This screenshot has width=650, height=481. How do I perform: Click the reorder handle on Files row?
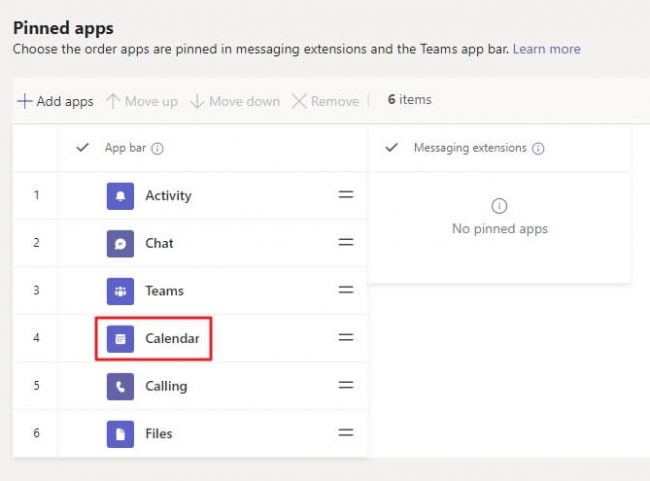[x=346, y=432]
